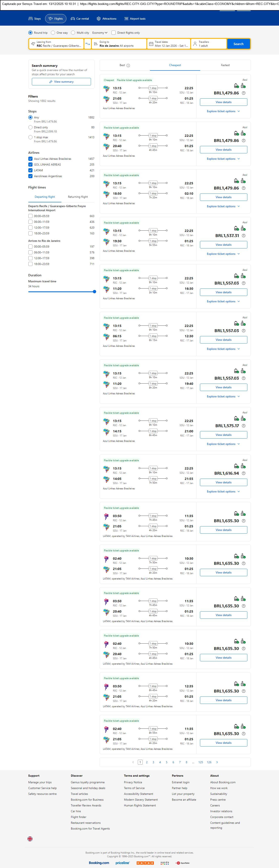Viewport: 279px width, 868px height.
Task: Open the Travellers 1 adult selector
Action: coord(209,44)
